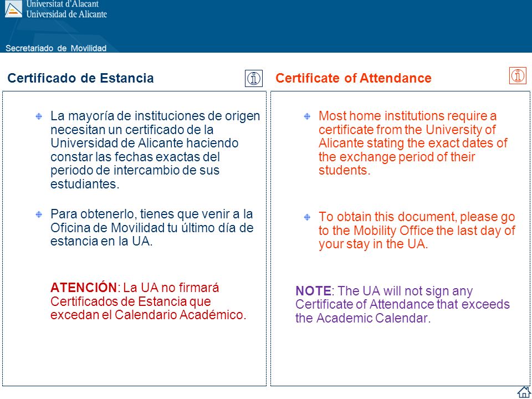Screen dimensions: 532x399
Task: Click bullet icon next to 'La mayoría de instituciones'
Action: [39, 116]
